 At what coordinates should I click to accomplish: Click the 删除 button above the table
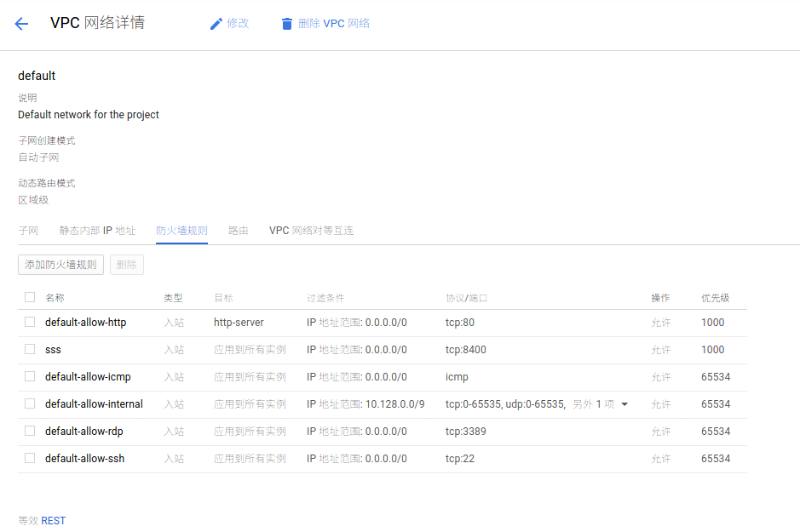(x=126, y=265)
